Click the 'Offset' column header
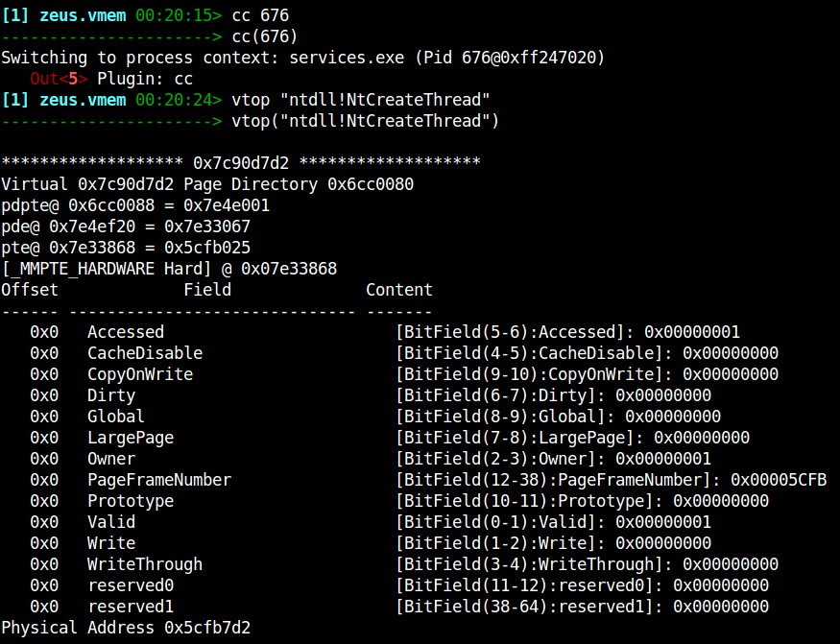This screenshot has width=840, height=644. tap(30, 290)
